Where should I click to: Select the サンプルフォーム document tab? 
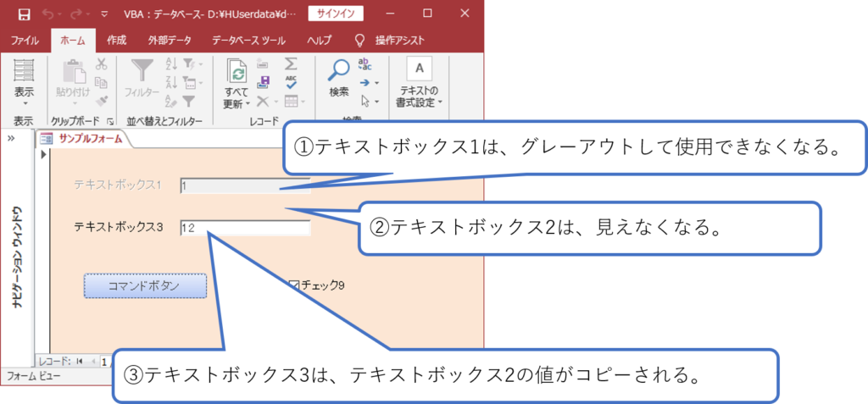click(83, 139)
